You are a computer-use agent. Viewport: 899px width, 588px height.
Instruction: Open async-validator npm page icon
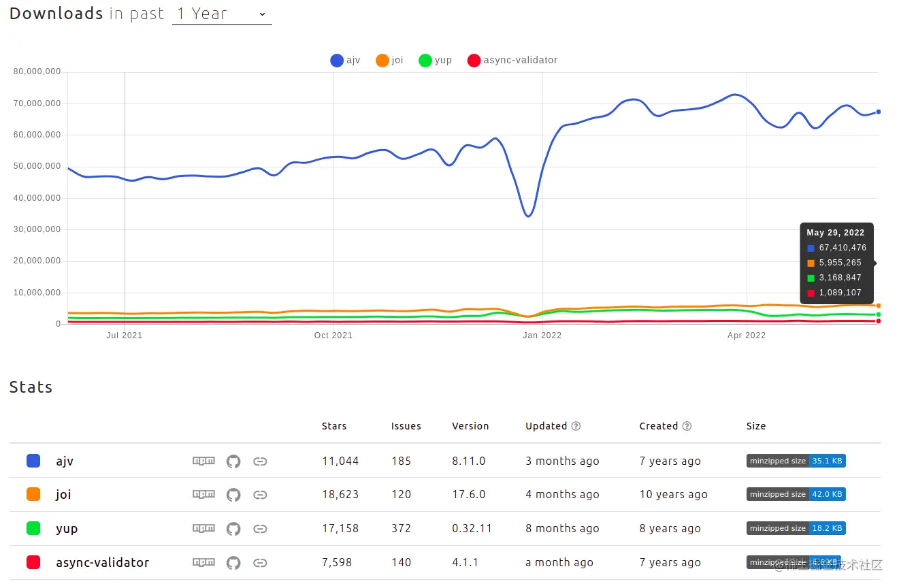[204, 562]
